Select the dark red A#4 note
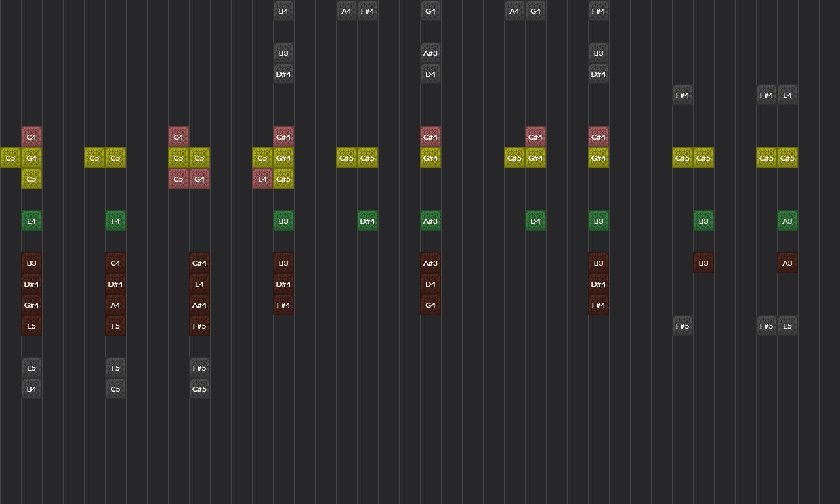The height and width of the screenshot is (504, 840). click(199, 305)
